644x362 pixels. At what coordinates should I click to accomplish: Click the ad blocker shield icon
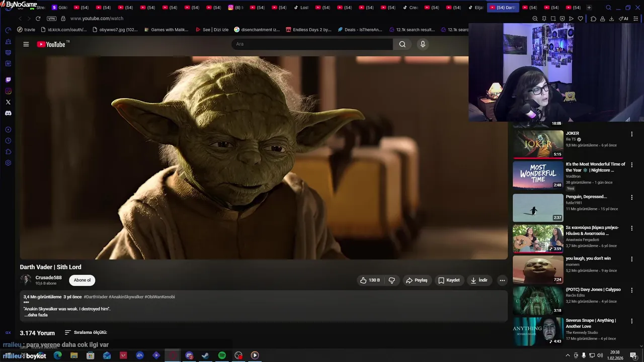pyautogui.click(x=562, y=19)
